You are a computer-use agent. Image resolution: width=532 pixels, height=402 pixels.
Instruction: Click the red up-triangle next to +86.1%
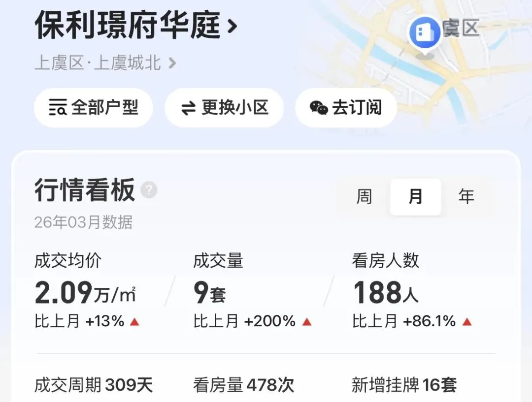click(467, 322)
